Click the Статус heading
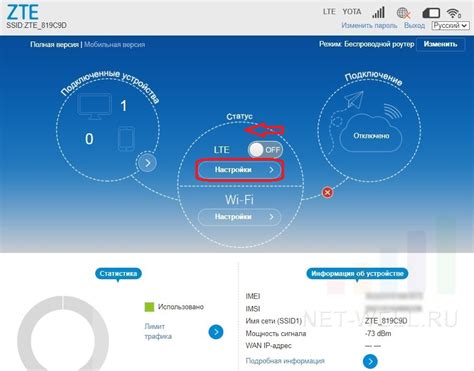Screen dimensions: 474x371 [239, 117]
